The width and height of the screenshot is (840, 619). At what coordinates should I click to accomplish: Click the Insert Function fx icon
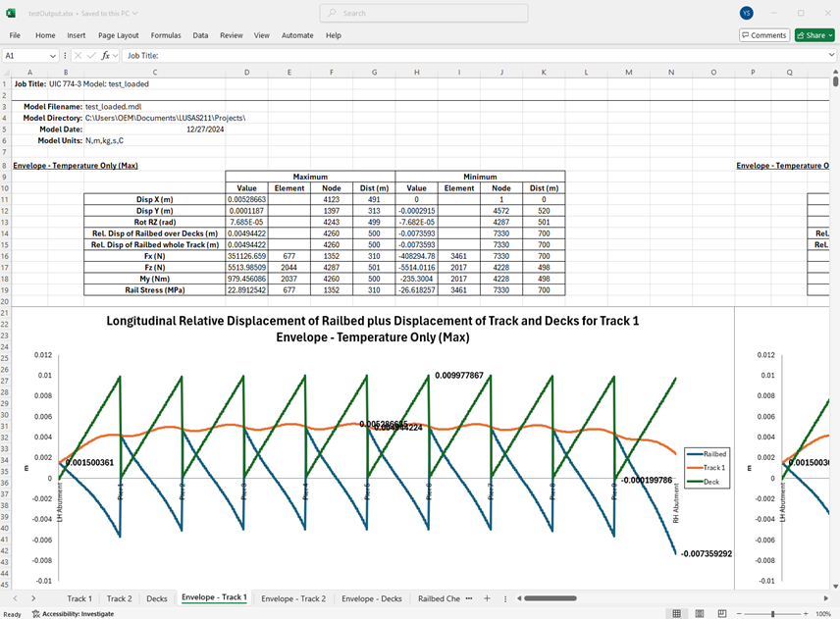click(104, 56)
